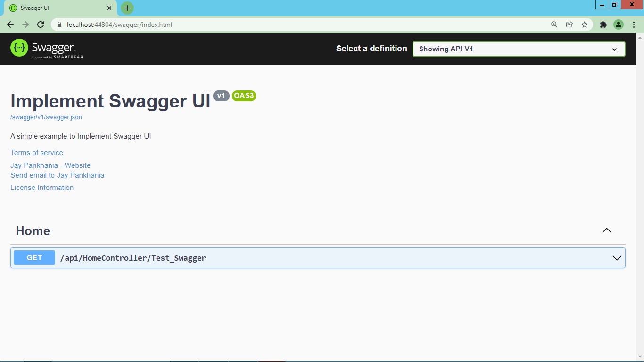Open the Select a definition dropdown
Screen dimensions: 644x362
click(519, 49)
